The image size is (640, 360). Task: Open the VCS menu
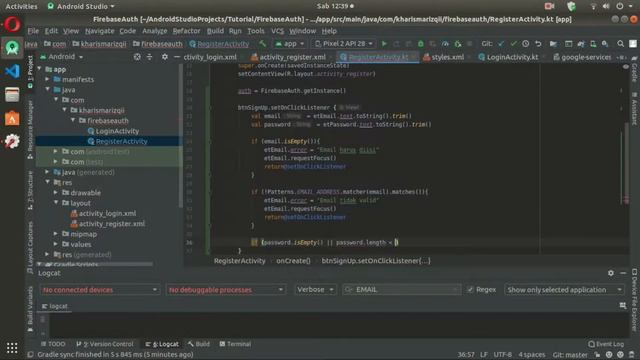277,31
